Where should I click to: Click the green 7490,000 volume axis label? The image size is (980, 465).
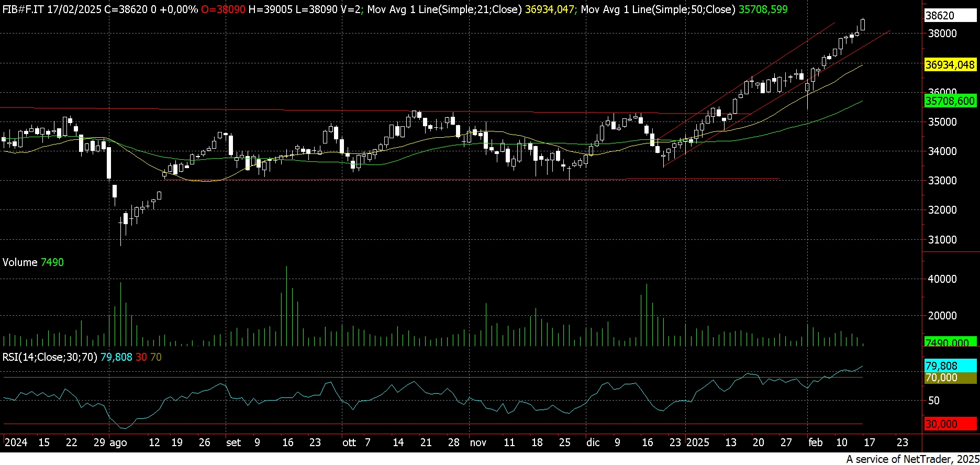point(951,342)
